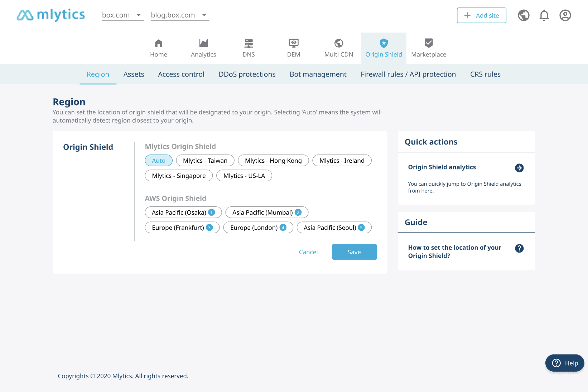The image size is (588, 392).
Task: Click the Mlytics logo
Action: [x=50, y=15]
